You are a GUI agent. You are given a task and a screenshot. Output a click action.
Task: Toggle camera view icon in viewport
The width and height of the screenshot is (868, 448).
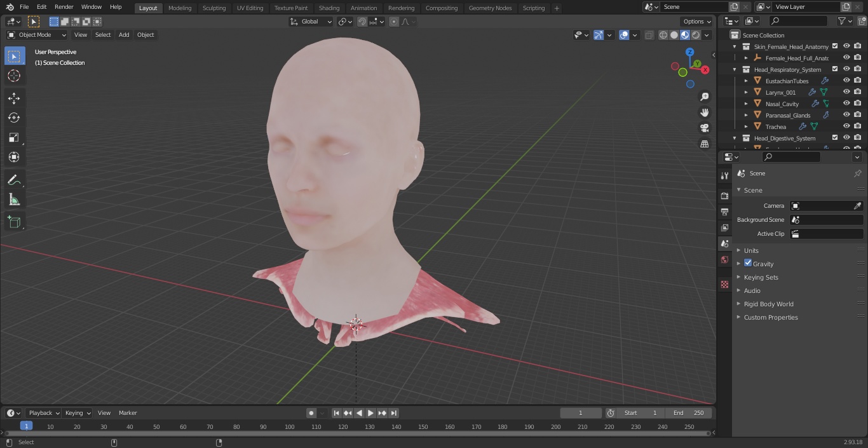704,128
